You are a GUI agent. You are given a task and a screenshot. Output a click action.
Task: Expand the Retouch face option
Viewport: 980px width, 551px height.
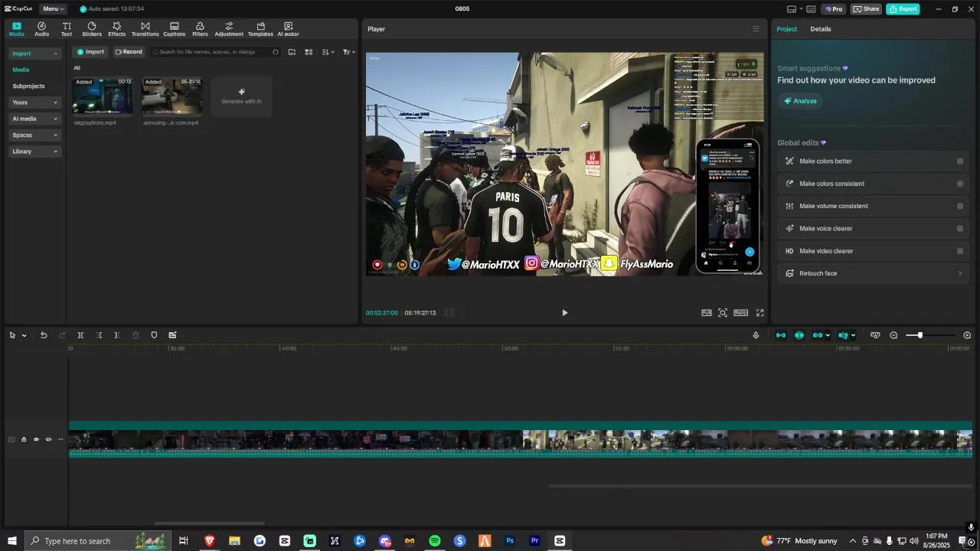873,273
